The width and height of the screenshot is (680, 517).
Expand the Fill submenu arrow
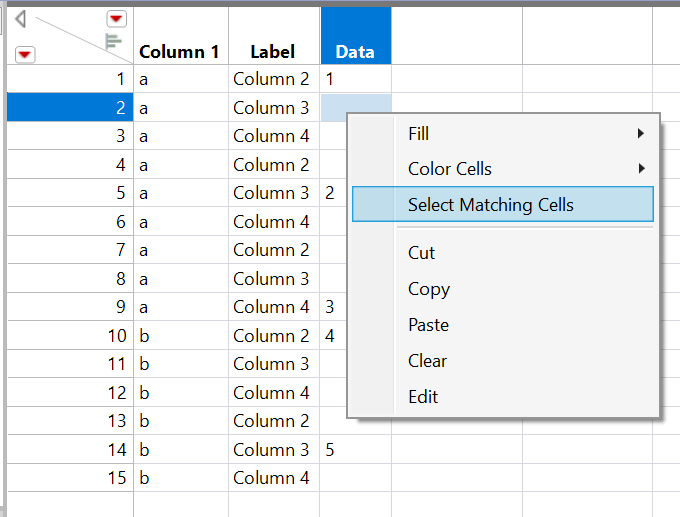pyautogui.click(x=640, y=133)
